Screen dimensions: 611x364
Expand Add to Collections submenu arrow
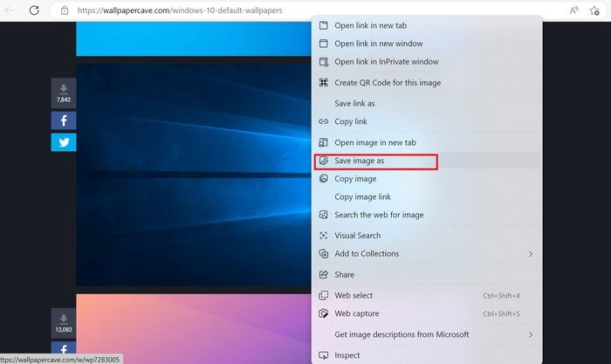[x=531, y=254]
